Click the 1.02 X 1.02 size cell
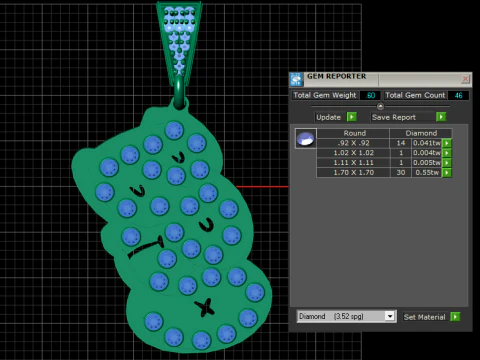The image size is (480, 360). tap(353, 153)
